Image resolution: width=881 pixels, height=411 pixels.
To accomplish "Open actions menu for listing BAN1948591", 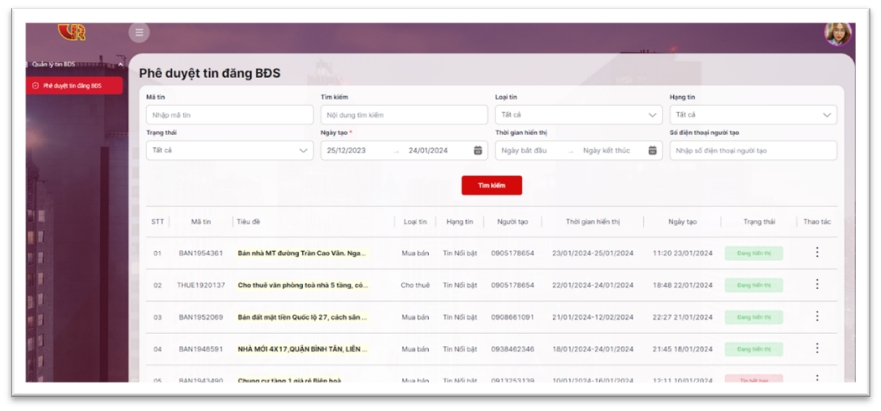I will click(x=817, y=349).
